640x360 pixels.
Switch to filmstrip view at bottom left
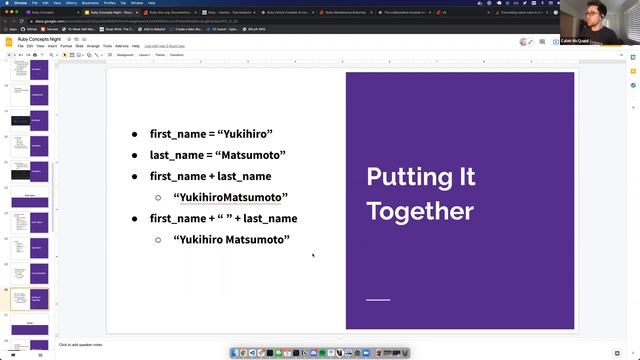tap(13, 355)
